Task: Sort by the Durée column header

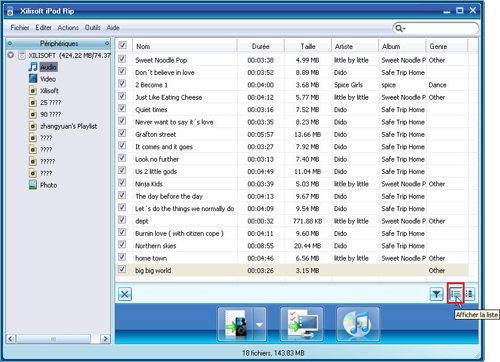Action: (261, 46)
